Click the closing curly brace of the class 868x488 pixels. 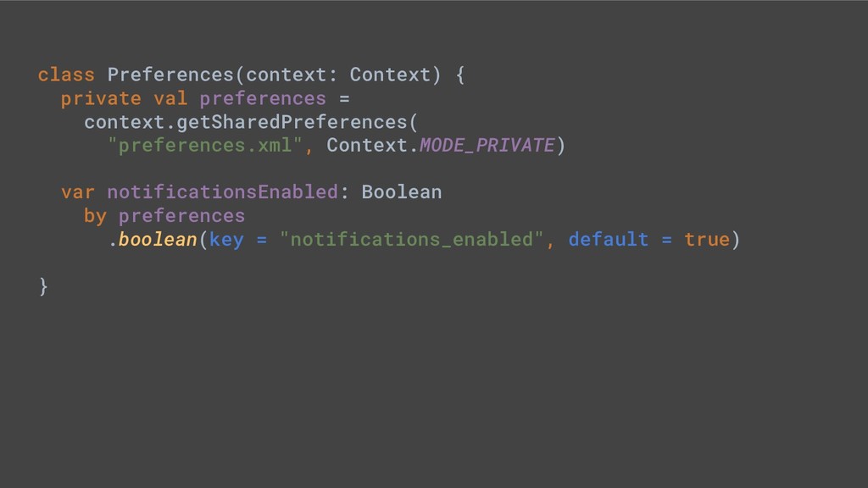click(43, 287)
